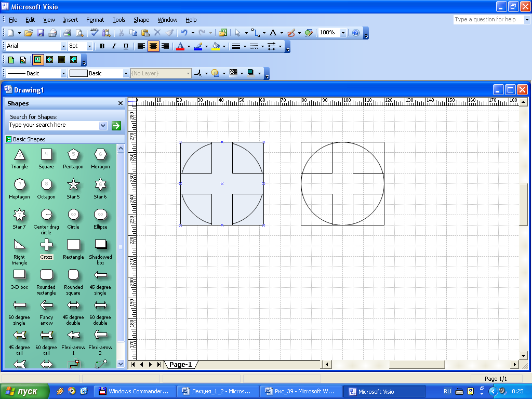Select the Connector tool

pyautogui.click(x=256, y=33)
